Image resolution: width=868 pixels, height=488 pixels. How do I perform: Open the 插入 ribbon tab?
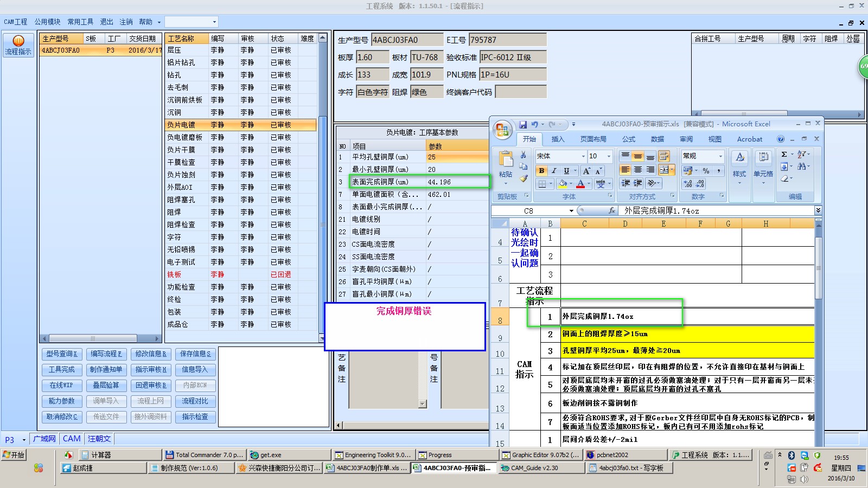click(558, 139)
